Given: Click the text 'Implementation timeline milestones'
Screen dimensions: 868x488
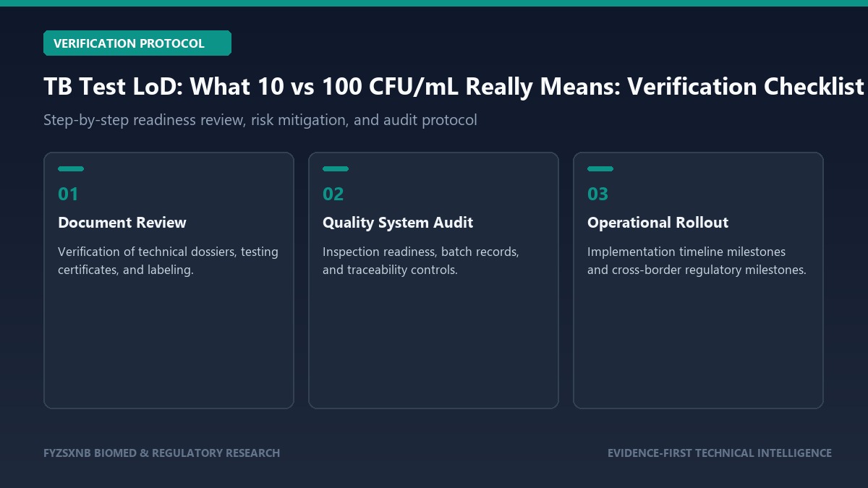Looking at the screenshot, I should click(x=686, y=252).
